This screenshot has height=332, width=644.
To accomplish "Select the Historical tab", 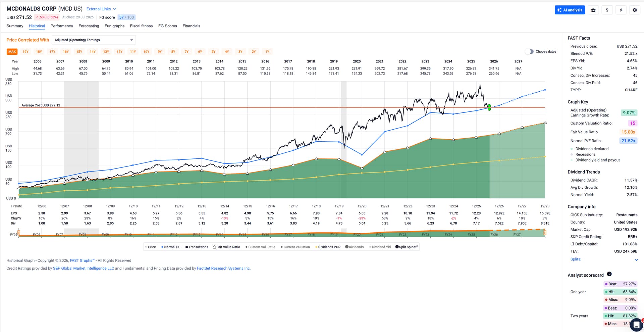I will (37, 26).
